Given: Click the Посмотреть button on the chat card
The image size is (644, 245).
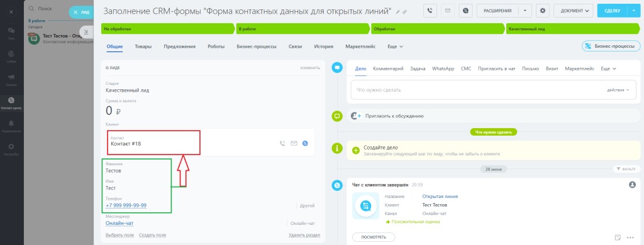Looking at the screenshot, I should coord(374,237).
